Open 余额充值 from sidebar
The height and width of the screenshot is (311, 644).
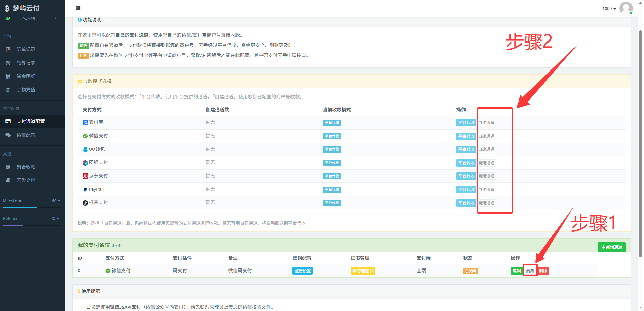33,90
